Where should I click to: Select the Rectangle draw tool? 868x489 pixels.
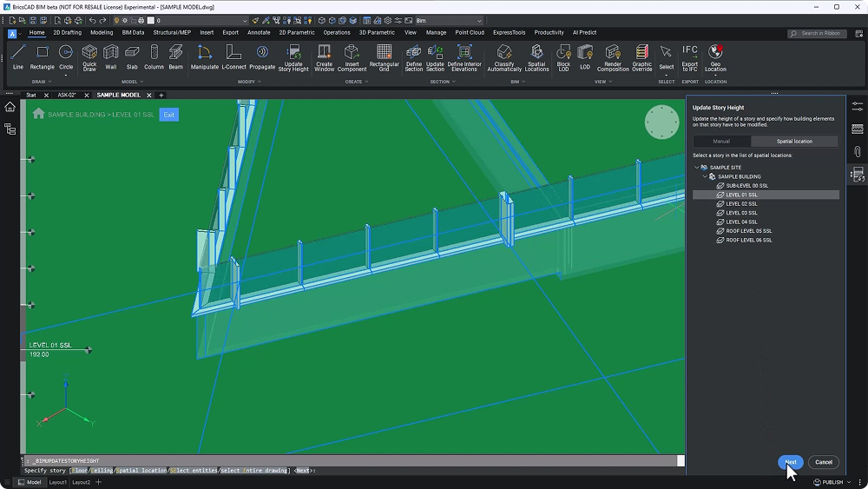tap(42, 57)
